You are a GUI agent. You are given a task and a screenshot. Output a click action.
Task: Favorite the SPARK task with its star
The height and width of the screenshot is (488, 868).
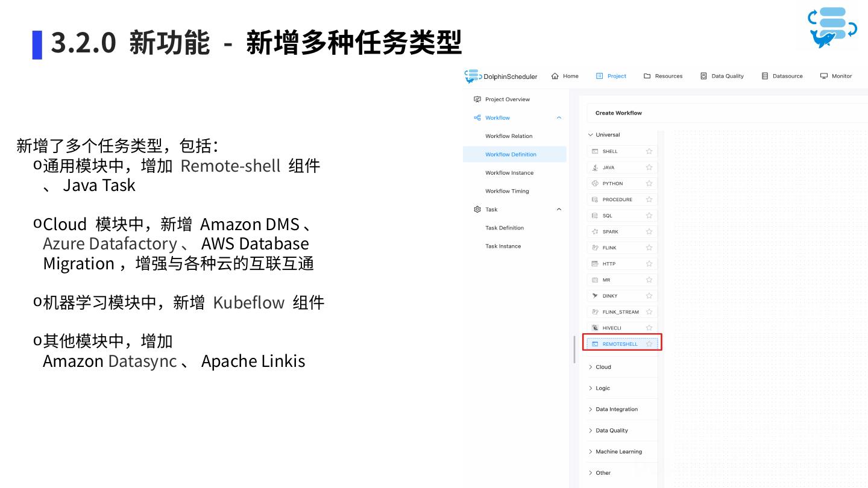coord(649,232)
